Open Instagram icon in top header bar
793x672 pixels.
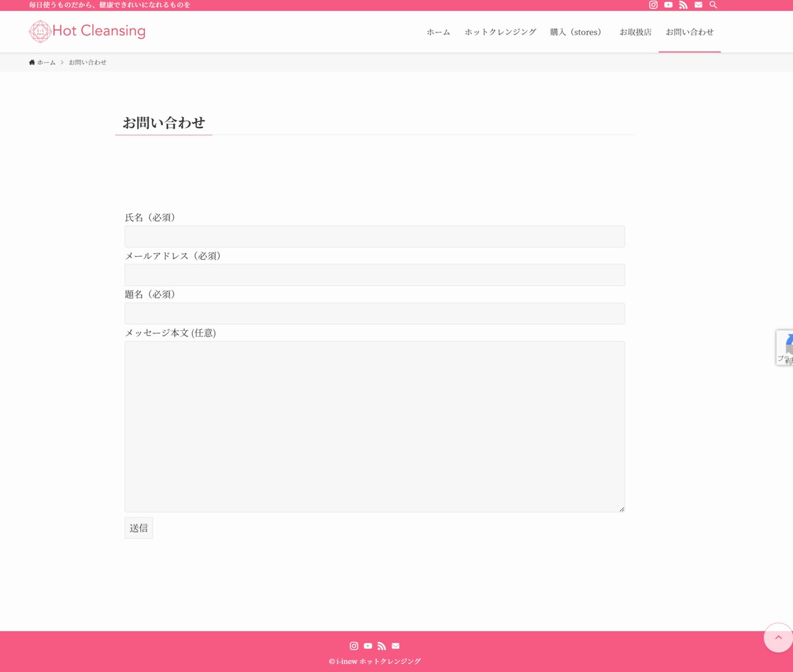coord(653,5)
